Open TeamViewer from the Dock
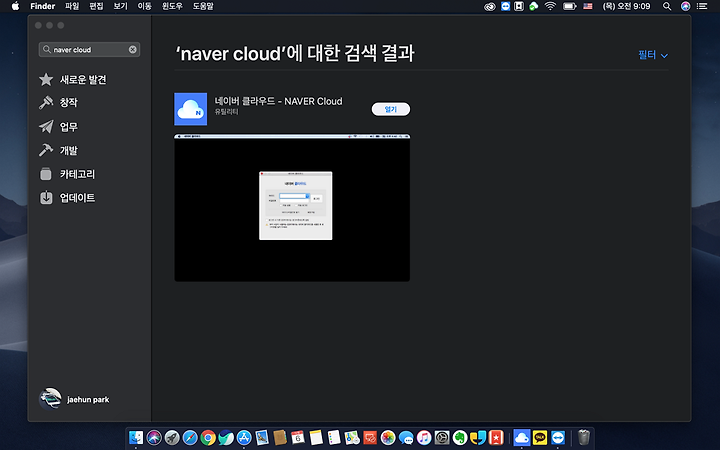The height and width of the screenshot is (450, 720). point(558,438)
